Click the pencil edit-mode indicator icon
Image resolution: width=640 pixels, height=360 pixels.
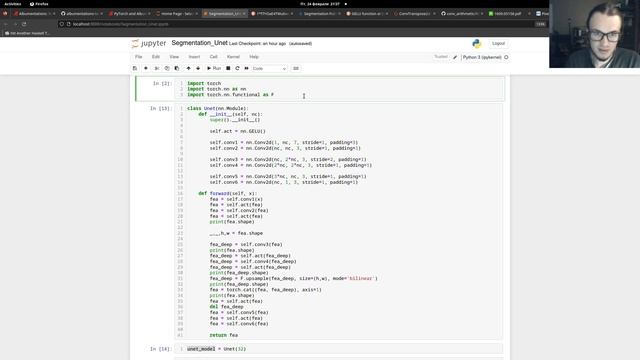click(x=455, y=57)
